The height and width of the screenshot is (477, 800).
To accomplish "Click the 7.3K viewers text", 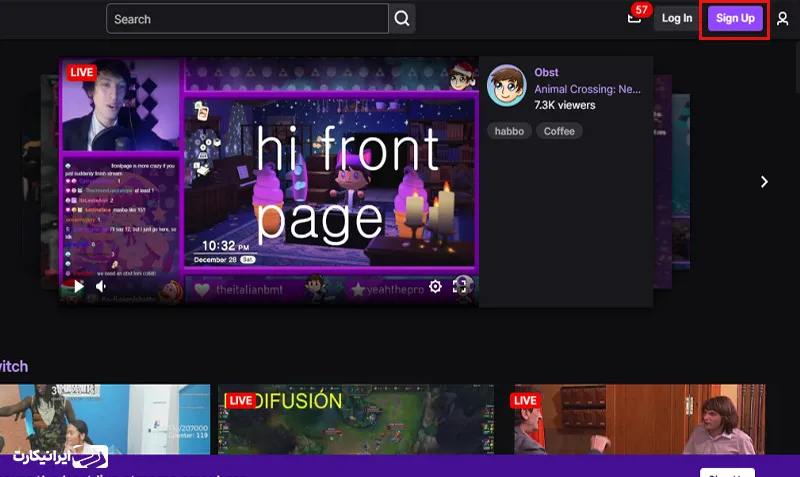I will coord(564,105).
